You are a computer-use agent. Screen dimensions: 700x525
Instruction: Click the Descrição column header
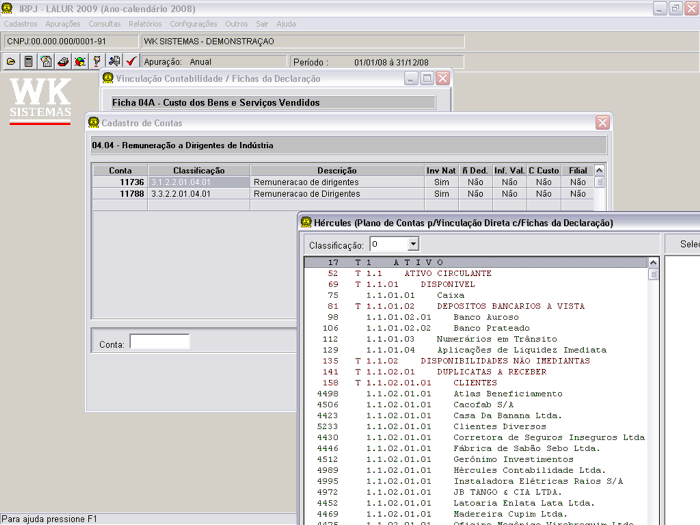click(336, 171)
